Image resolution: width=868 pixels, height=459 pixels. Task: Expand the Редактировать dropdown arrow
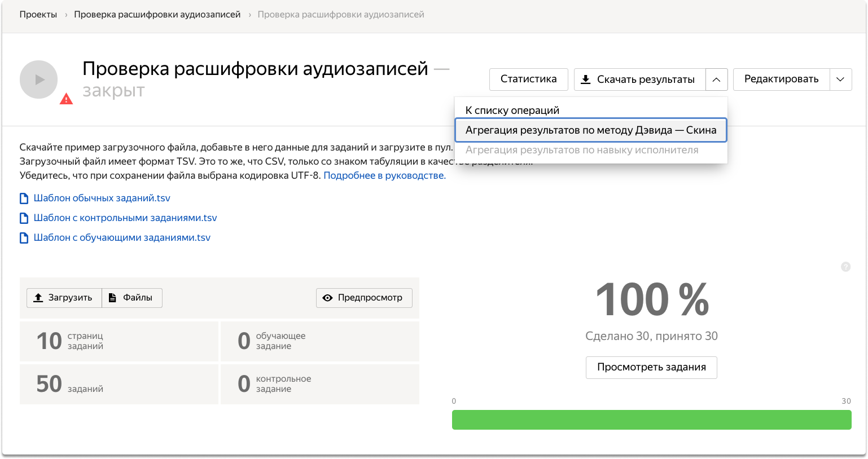[840, 80]
